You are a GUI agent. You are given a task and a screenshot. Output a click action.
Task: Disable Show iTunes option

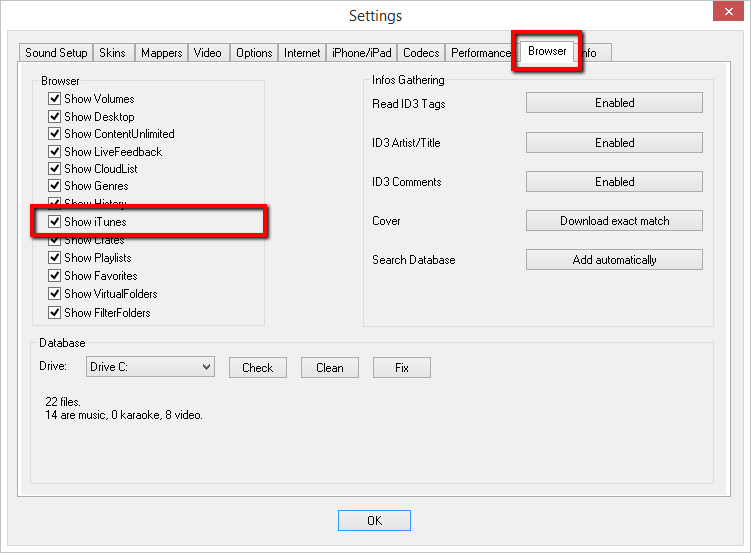tap(55, 221)
